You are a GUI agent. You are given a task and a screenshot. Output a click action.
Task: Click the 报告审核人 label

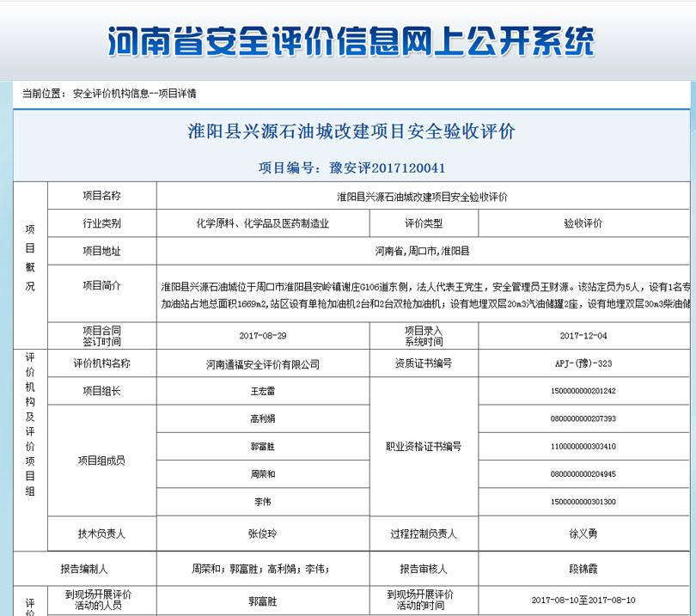click(x=424, y=569)
